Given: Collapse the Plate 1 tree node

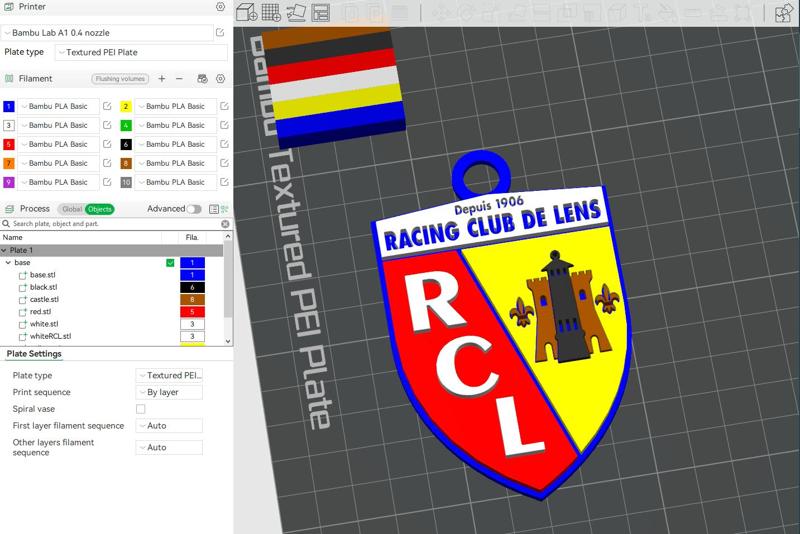Looking at the screenshot, I should point(4,250).
